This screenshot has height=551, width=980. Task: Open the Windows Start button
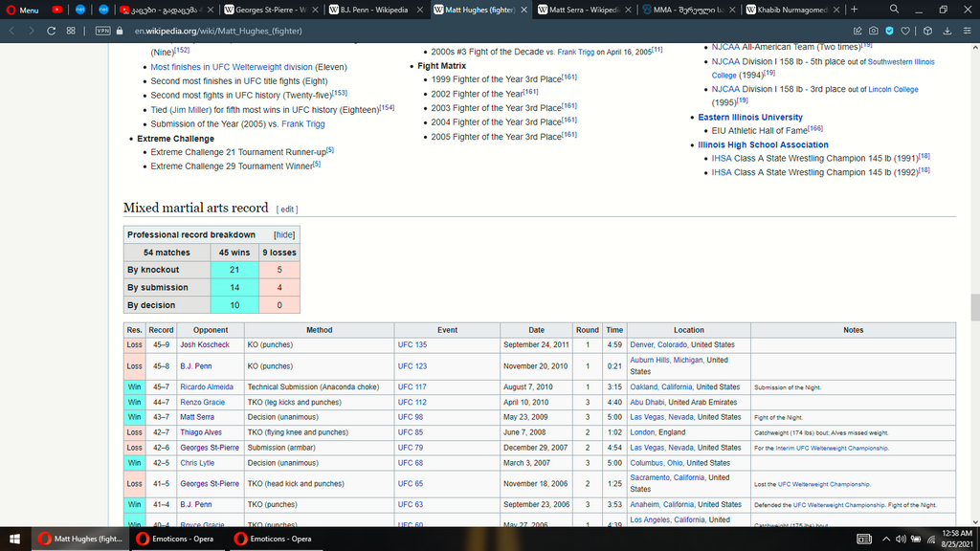(x=15, y=539)
